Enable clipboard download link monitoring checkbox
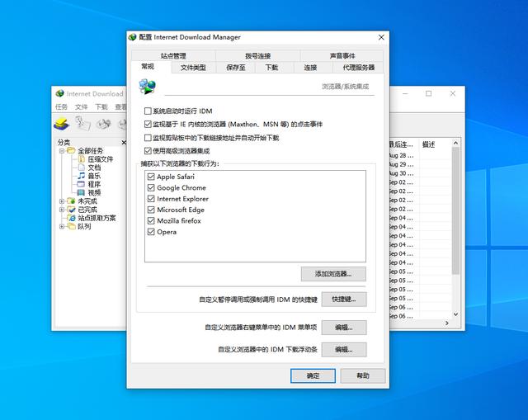 148,138
